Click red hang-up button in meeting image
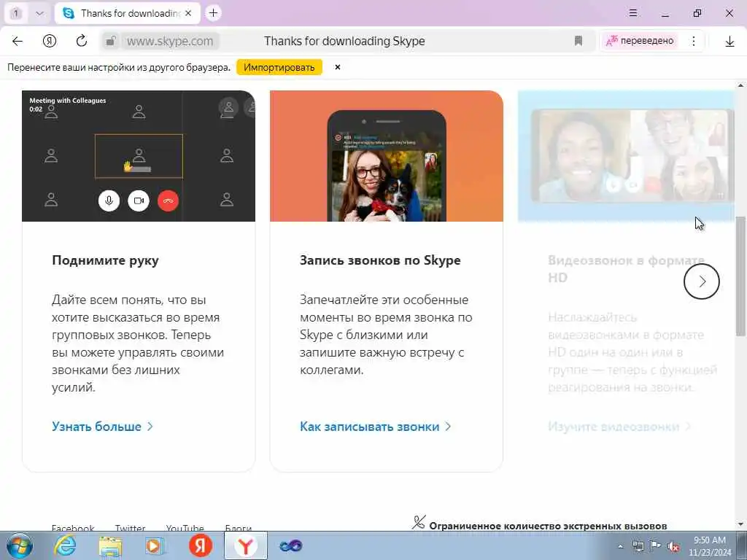Screen dimensions: 747x560 click(x=169, y=201)
